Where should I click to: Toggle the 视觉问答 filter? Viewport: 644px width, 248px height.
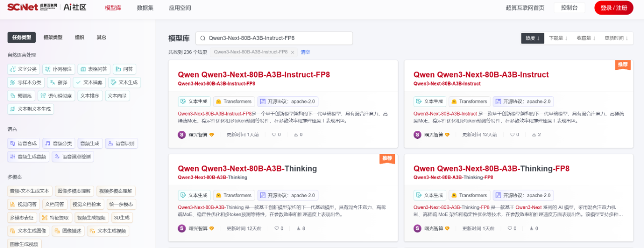point(24,204)
